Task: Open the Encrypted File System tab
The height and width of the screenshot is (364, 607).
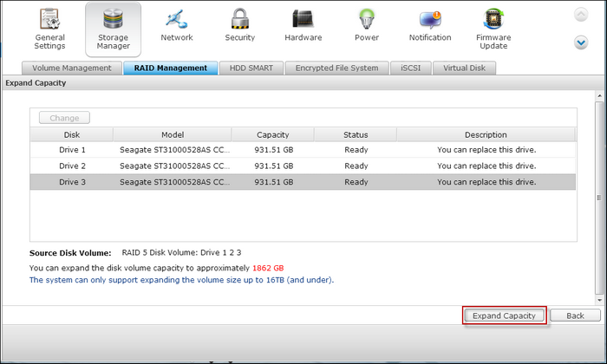Action: tap(336, 68)
